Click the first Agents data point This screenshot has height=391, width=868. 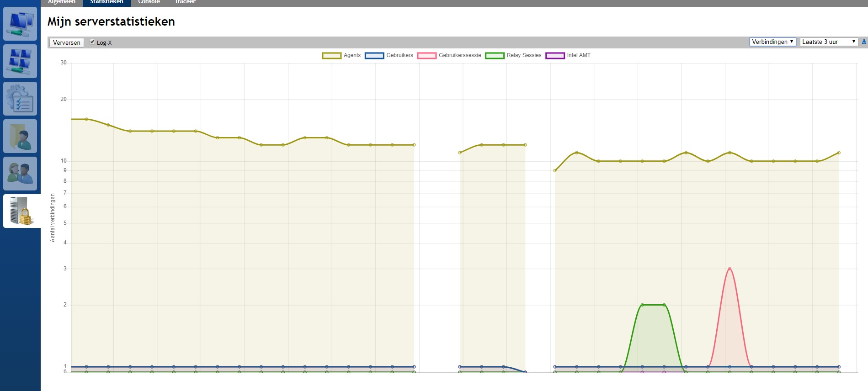click(x=86, y=119)
